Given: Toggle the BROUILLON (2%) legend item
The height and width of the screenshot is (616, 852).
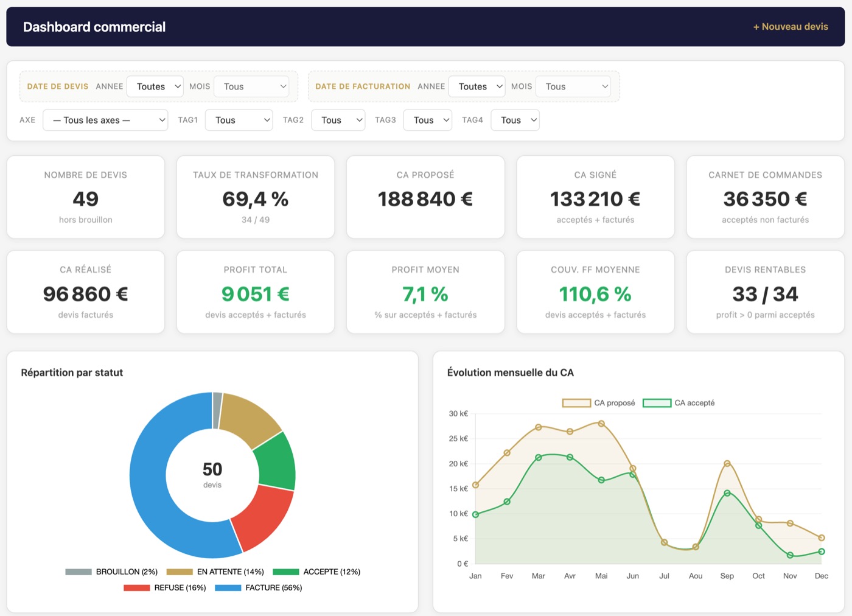Looking at the screenshot, I should point(111,572).
